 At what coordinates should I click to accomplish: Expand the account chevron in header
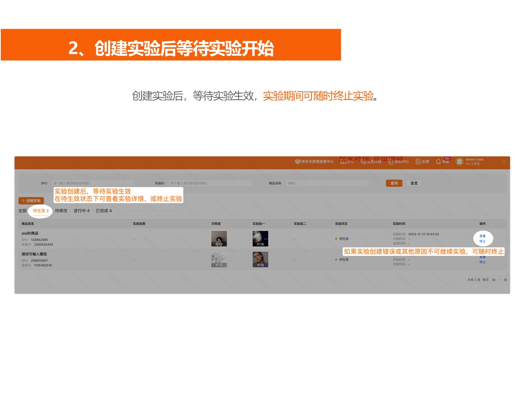(x=504, y=161)
